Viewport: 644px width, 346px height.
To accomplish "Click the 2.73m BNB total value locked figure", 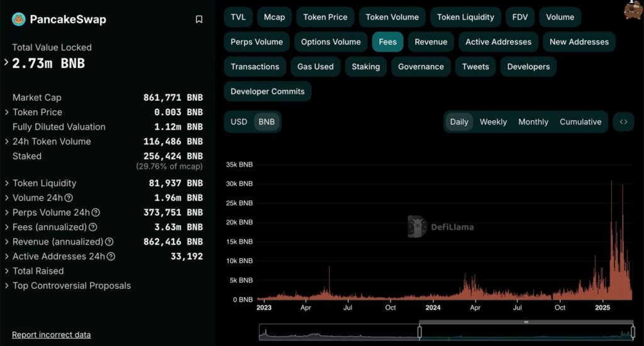I will (x=48, y=64).
